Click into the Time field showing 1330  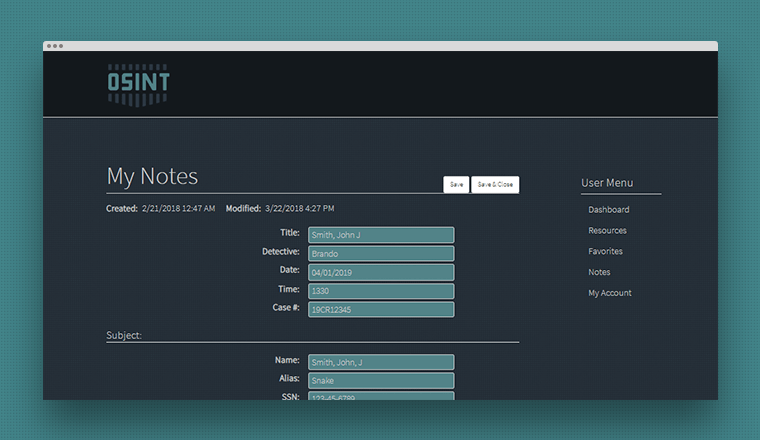[380, 291]
